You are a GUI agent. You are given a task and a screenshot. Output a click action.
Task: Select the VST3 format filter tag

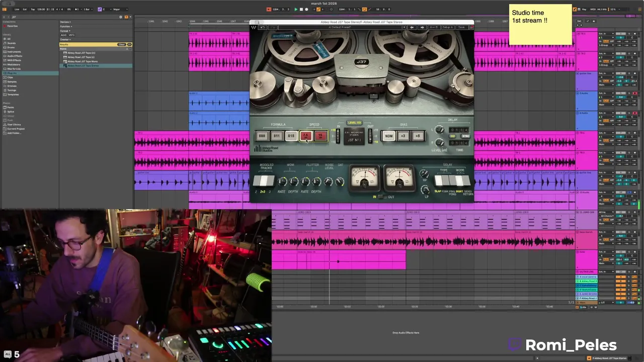(x=71, y=35)
